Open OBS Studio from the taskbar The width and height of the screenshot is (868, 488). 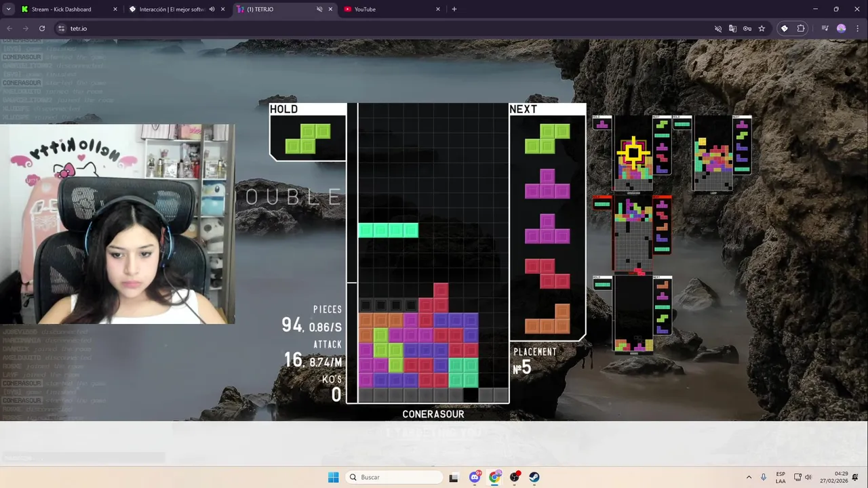515,477
